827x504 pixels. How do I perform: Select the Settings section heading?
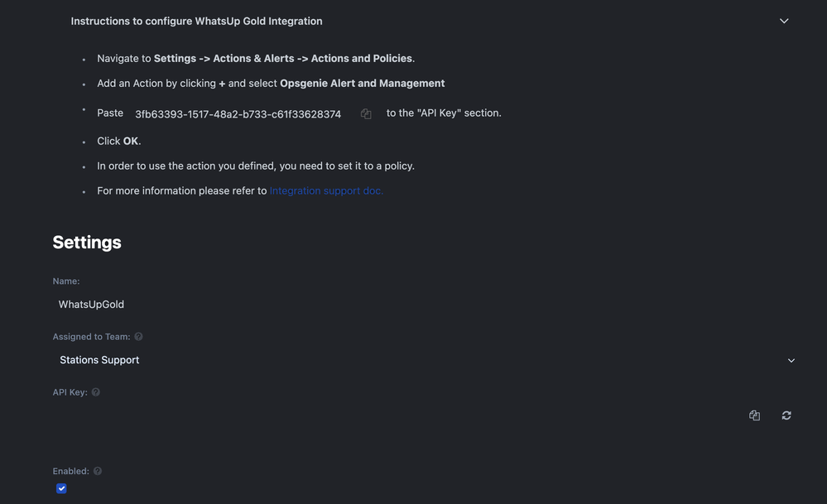pyautogui.click(x=86, y=242)
